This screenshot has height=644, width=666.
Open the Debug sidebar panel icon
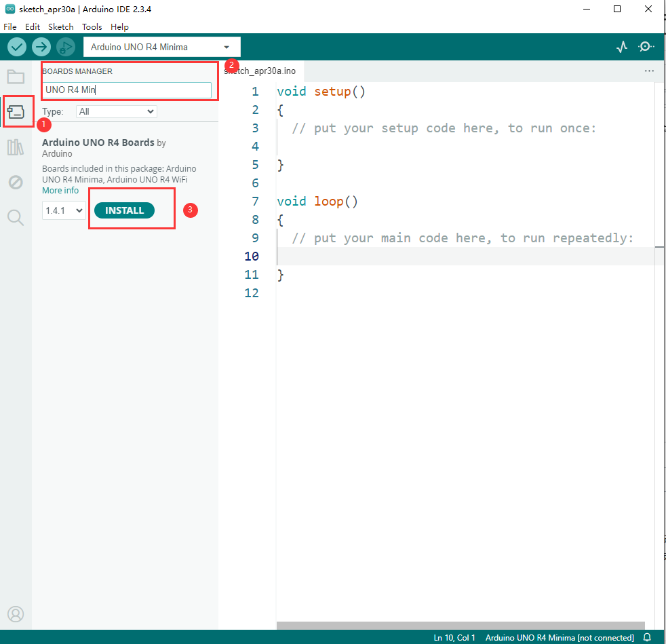(16, 183)
